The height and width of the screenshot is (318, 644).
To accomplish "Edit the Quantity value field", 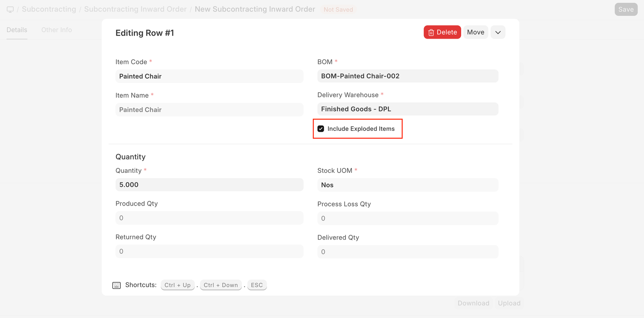I will [x=209, y=185].
